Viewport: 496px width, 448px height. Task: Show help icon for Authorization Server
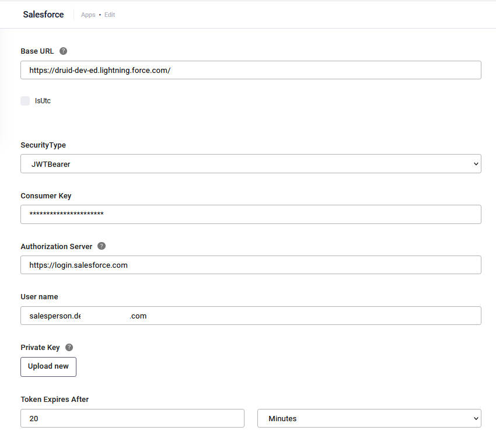coord(102,246)
